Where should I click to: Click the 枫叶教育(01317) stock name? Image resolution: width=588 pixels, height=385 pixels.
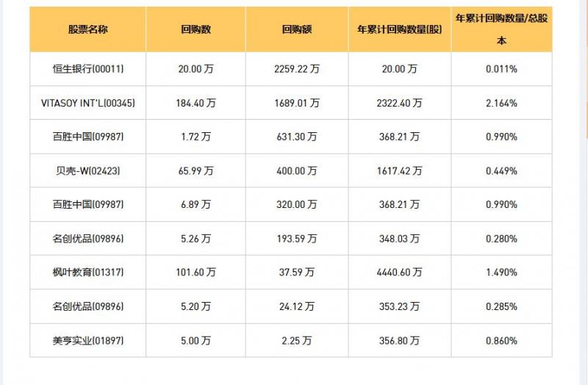pos(87,273)
